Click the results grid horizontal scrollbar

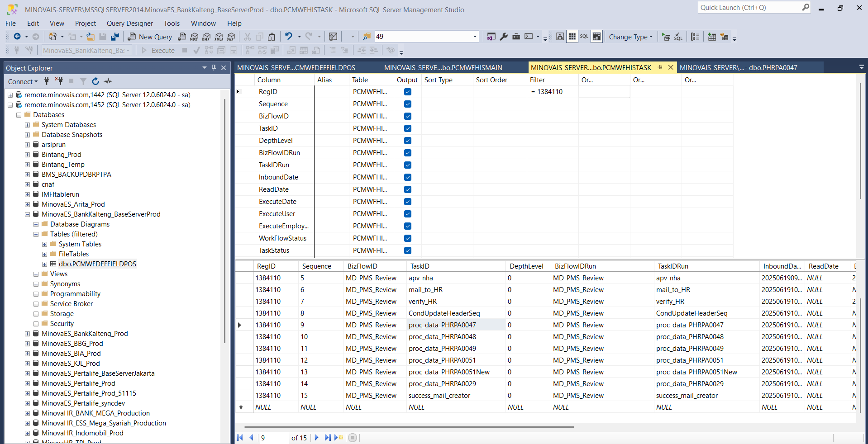pos(409,427)
